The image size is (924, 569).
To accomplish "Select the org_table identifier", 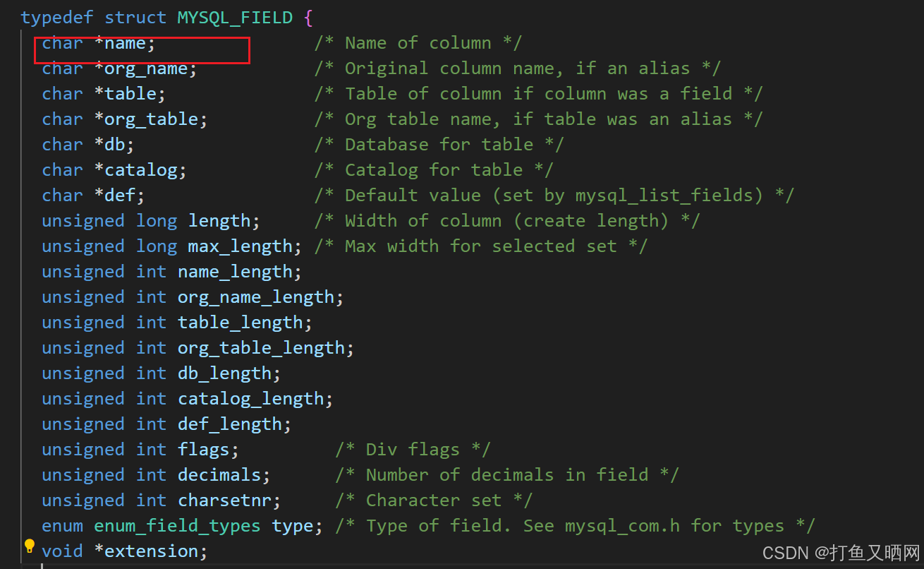I will click(151, 119).
